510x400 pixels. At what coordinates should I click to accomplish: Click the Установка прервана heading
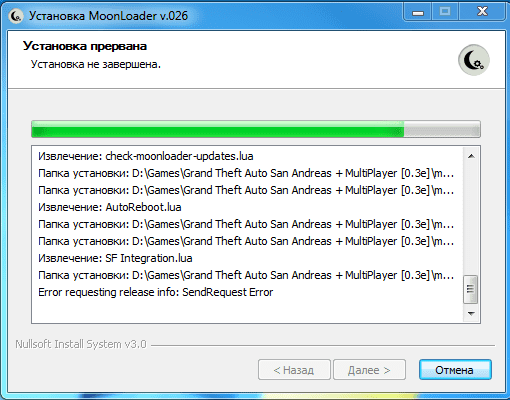click(85, 46)
